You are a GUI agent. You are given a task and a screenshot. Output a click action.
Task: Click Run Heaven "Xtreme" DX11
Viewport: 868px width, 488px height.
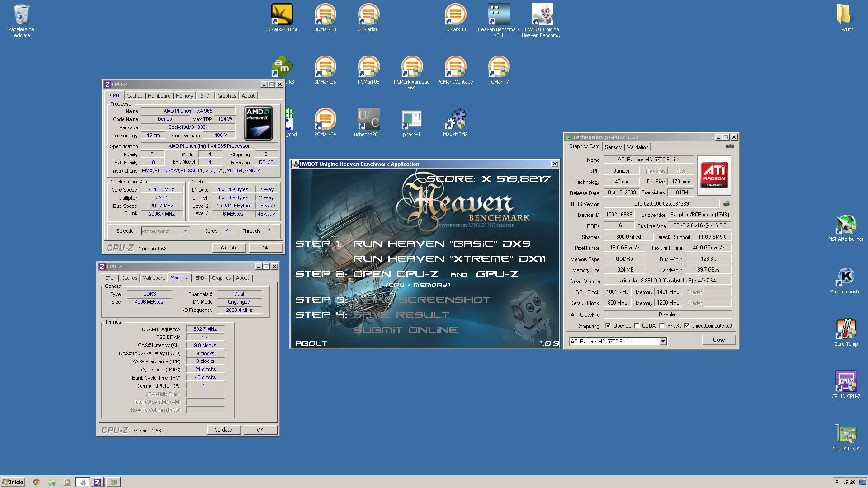coord(449,259)
